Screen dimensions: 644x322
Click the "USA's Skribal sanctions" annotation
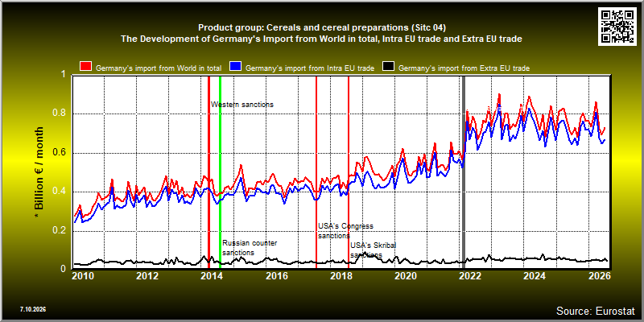(x=373, y=250)
